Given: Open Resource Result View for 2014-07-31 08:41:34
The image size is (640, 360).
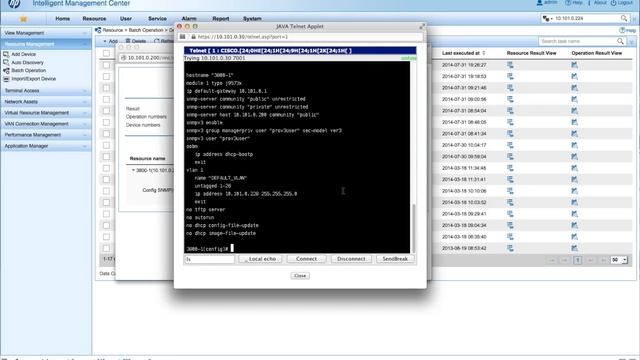Looking at the screenshot, I should click(510, 133).
